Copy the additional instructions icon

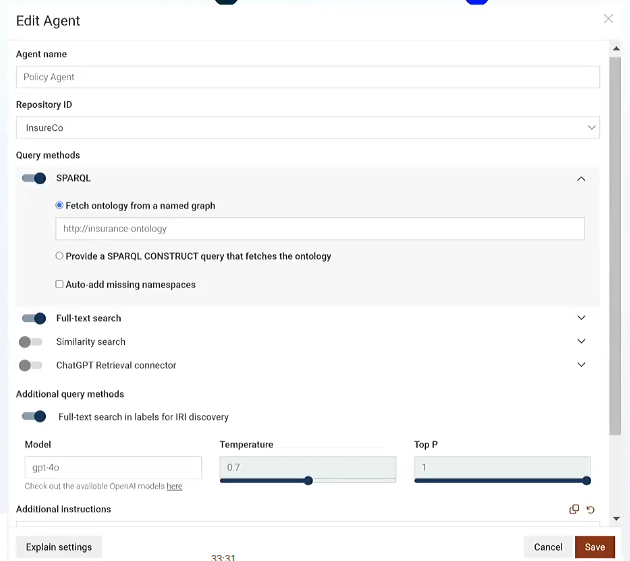(x=574, y=509)
